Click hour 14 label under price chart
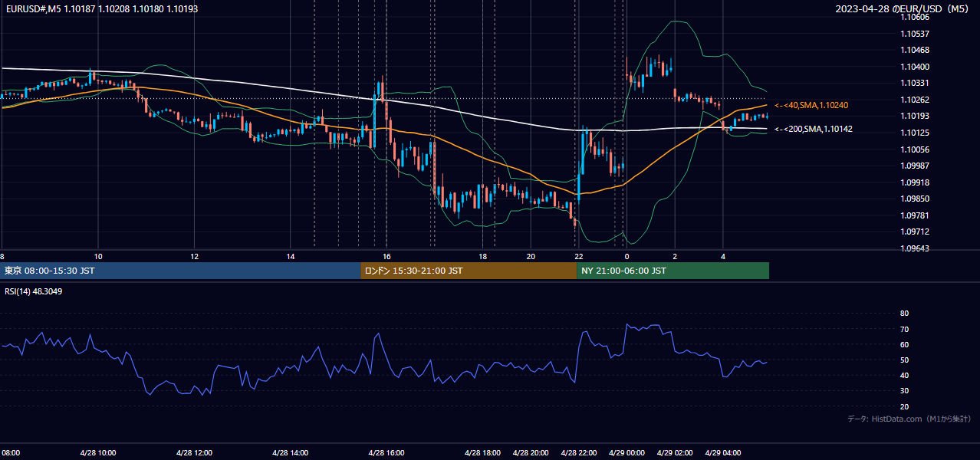Image resolution: width=980 pixels, height=460 pixels. click(291, 256)
